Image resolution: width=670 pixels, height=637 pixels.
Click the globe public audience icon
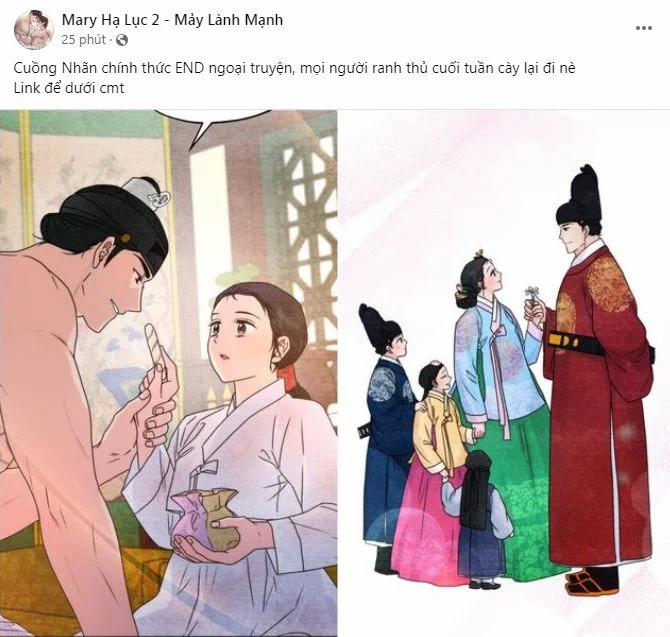(x=122, y=41)
